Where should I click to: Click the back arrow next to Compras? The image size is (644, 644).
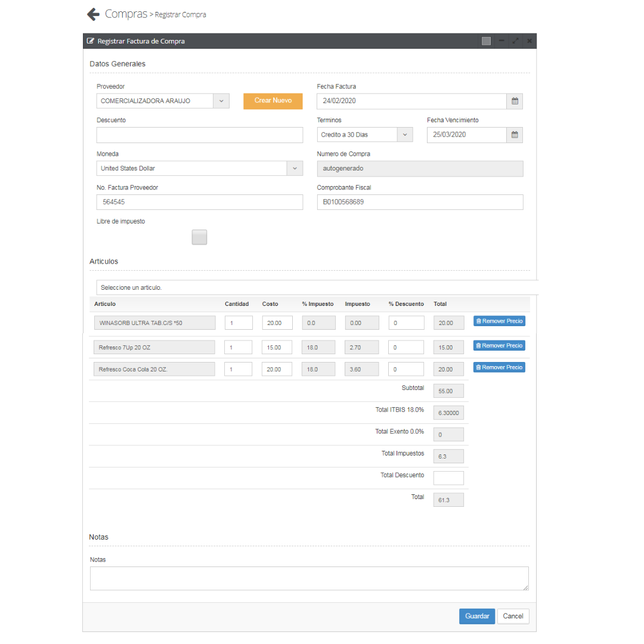(x=93, y=14)
